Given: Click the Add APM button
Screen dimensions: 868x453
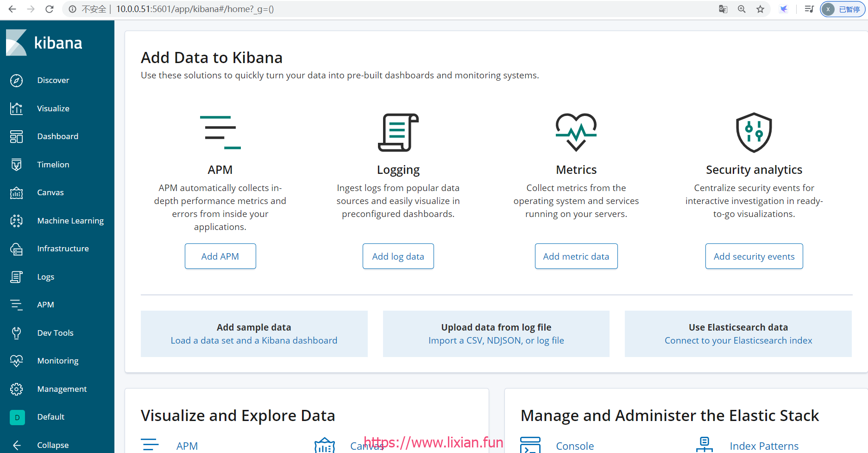Looking at the screenshot, I should 220,256.
